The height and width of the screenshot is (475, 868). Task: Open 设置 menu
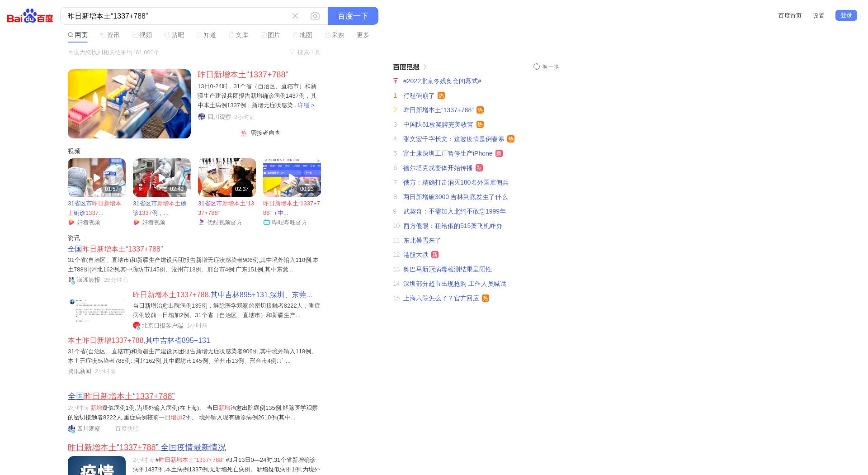(x=819, y=15)
